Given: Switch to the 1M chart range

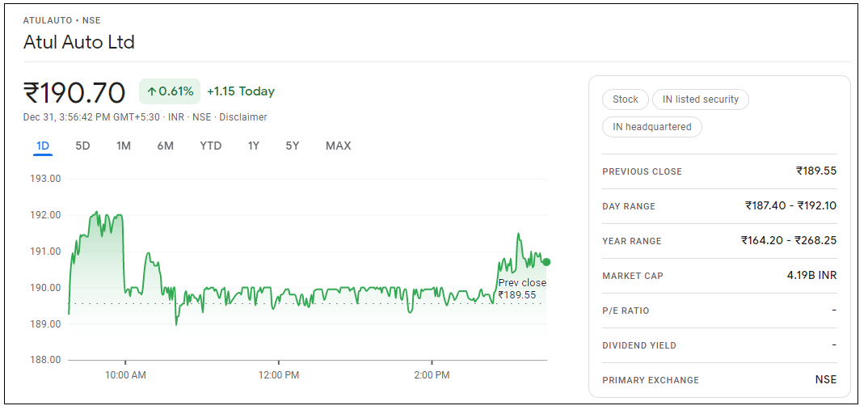Looking at the screenshot, I should point(124,146).
